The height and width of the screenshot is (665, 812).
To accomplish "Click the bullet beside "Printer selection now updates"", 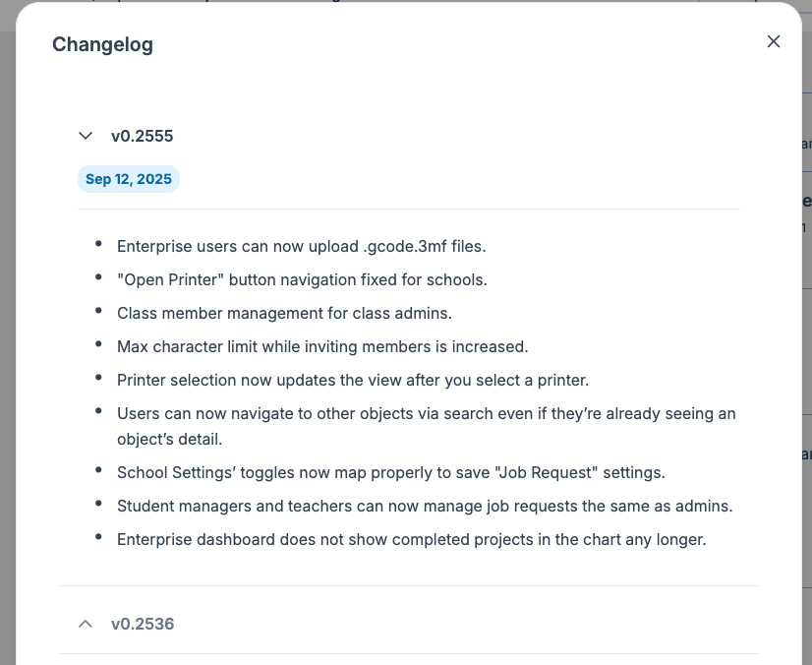I will 98,379.
